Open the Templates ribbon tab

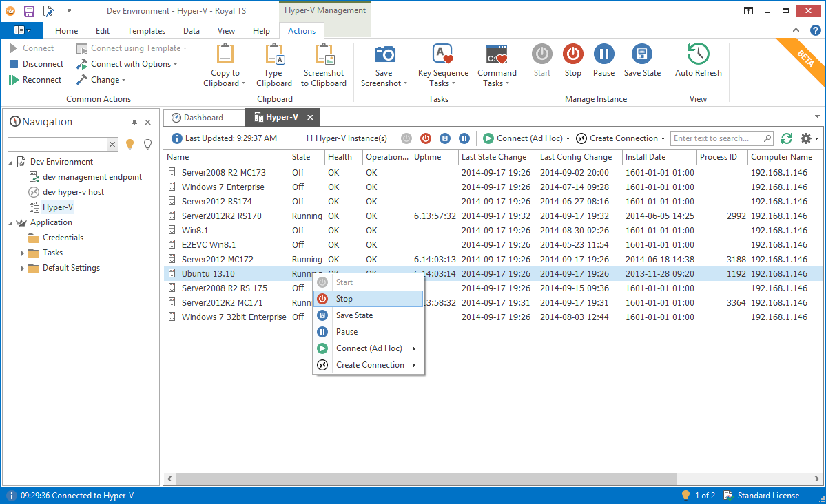tap(146, 31)
